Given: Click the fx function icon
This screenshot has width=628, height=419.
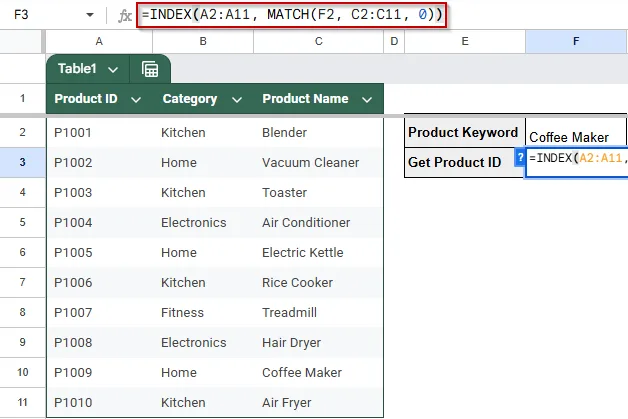Looking at the screenshot, I should point(125,16).
